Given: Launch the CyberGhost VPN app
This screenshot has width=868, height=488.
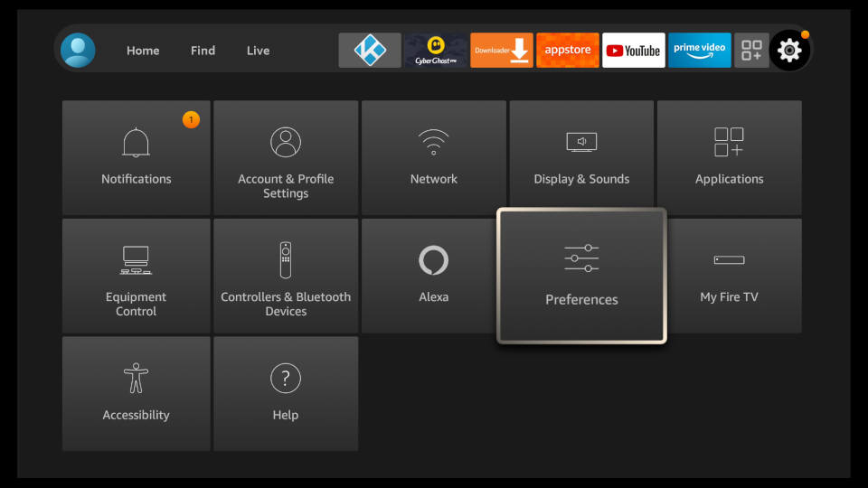Looking at the screenshot, I should pyautogui.click(x=436, y=51).
